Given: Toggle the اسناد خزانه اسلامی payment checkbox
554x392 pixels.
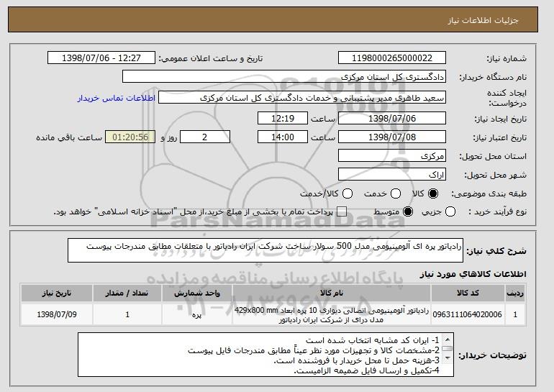Looking at the screenshot, I should click(x=342, y=212).
